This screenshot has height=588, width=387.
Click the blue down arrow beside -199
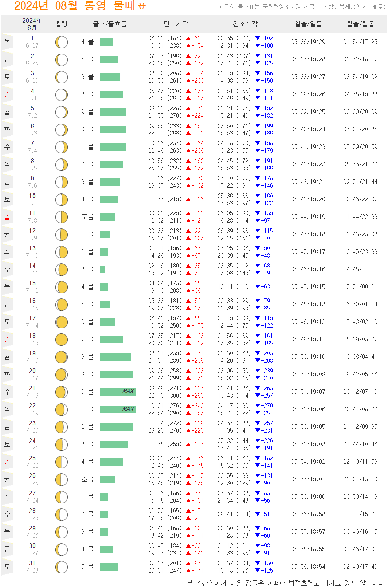coord(258,126)
